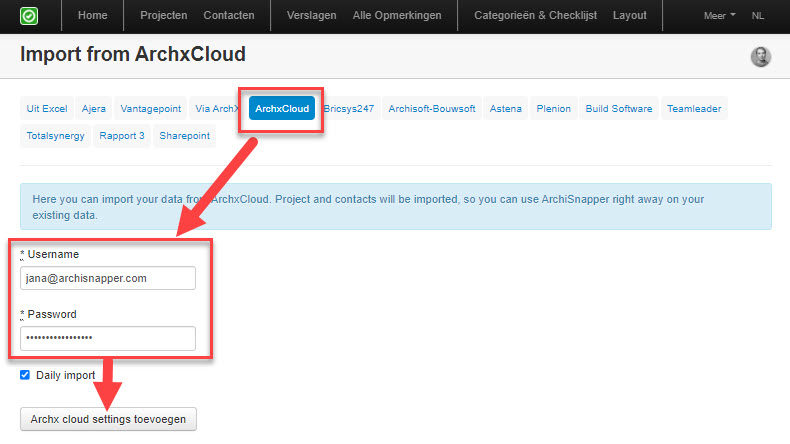Select the Astena import tab
The width and height of the screenshot is (790, 444).
(x=505, y=108)
